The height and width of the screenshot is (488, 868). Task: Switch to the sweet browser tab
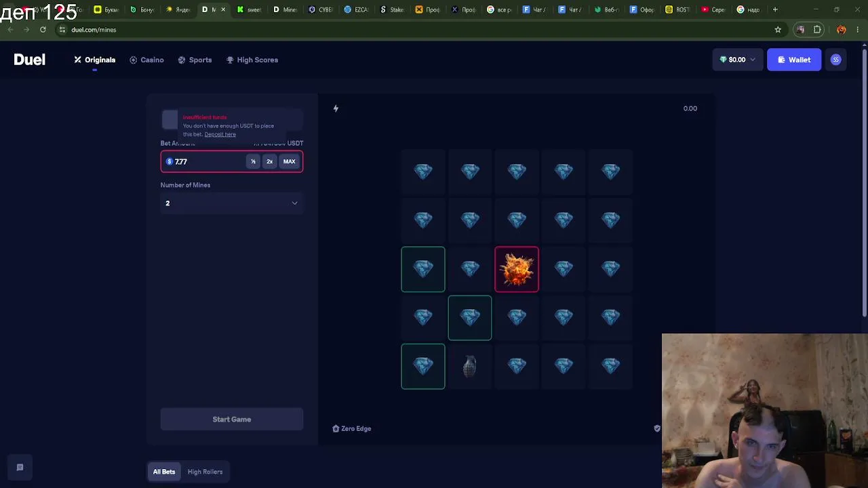point(249,9)
